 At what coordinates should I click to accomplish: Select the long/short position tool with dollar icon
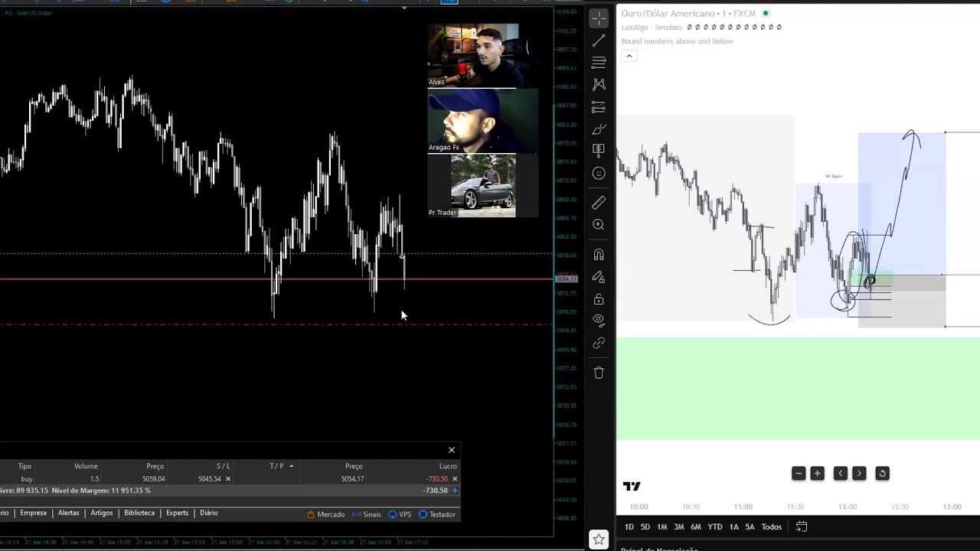[x=599, y=150]
